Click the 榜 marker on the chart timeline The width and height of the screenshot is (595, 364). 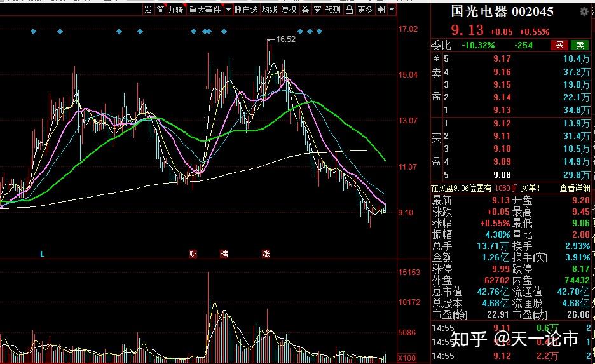(224, 254)
